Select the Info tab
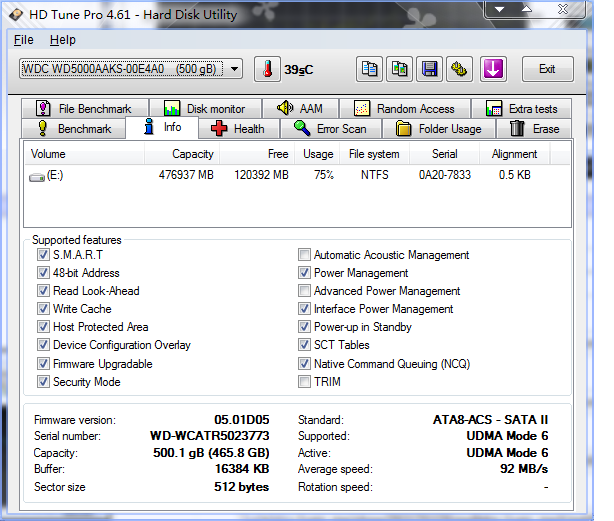 pyautogui.click(x=162, y=127)
